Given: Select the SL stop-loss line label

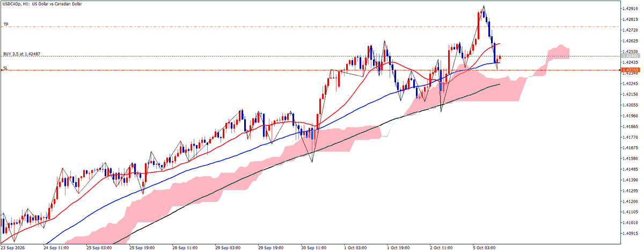Looking at the screenshot, I should pyautogui.click(x=5, y=68).
